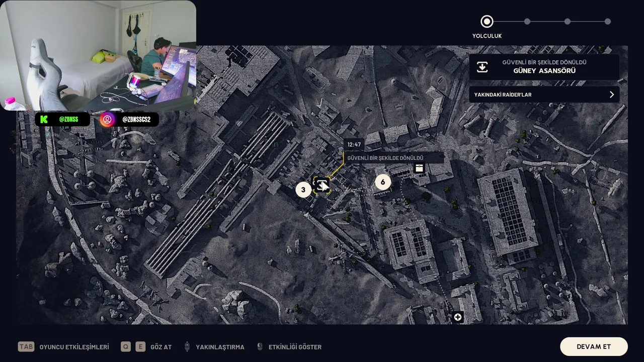Click the YAKINLAŞTIRMA mouse scroll icon
The width and height of the screenshot is (644, 362).
click(x=187, y=346)
